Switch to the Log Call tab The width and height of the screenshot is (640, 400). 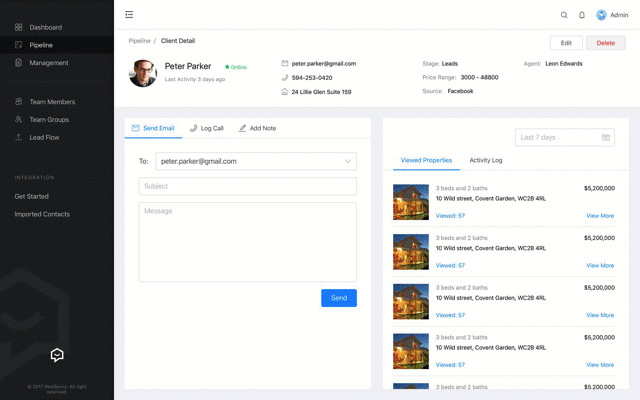(x=207, y=128)
